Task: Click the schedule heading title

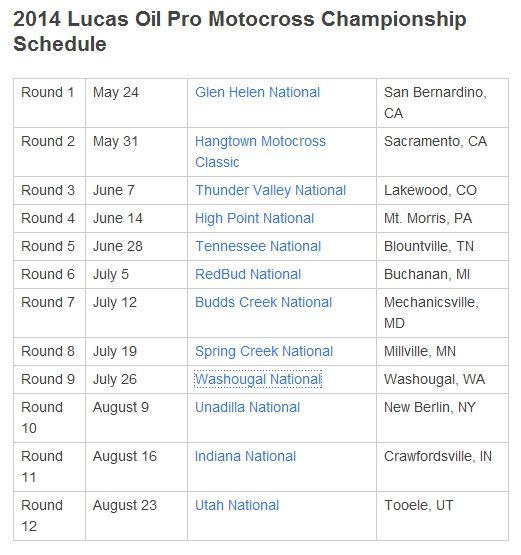Action: [240, 31]
